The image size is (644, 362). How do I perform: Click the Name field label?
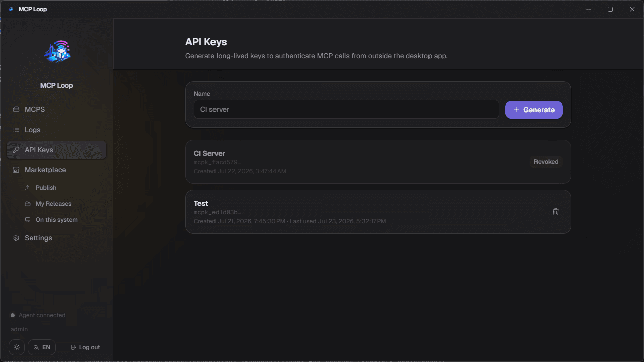(x=202, y=94)
